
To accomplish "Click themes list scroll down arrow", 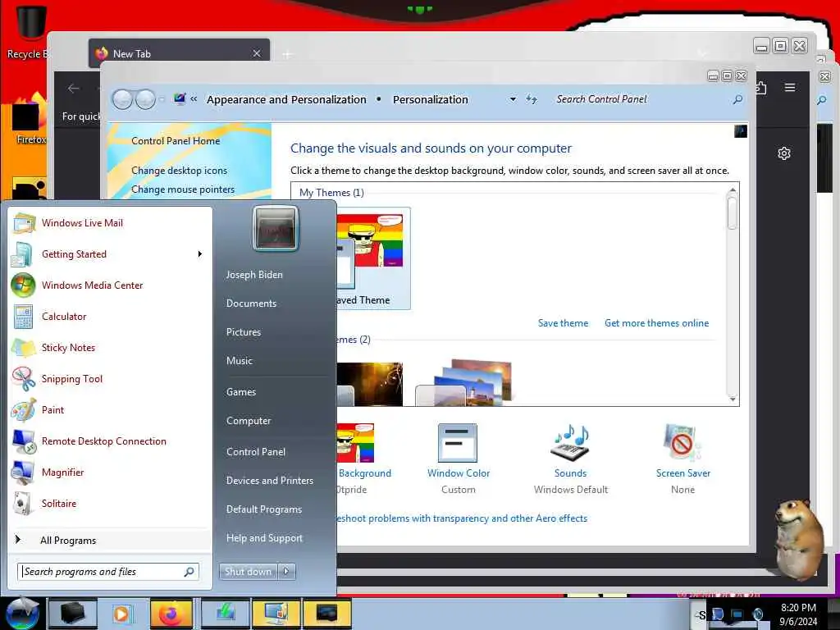I will pos(733,399).
